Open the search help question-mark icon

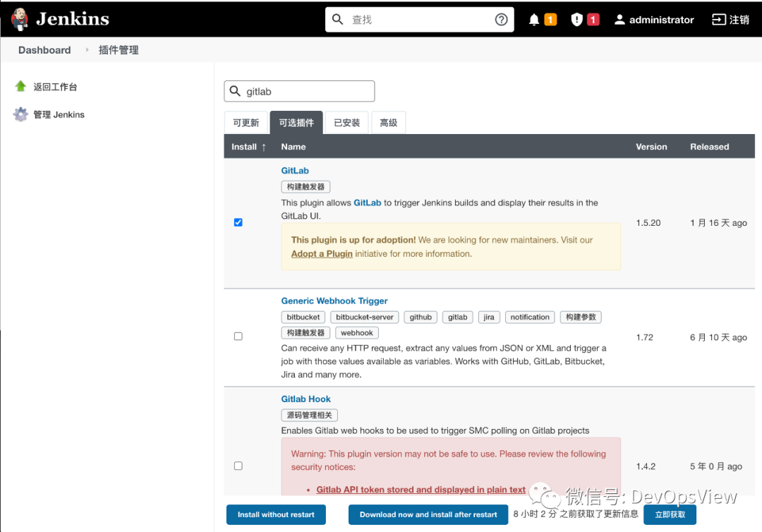pyautogui.click(x=501, y=20)
